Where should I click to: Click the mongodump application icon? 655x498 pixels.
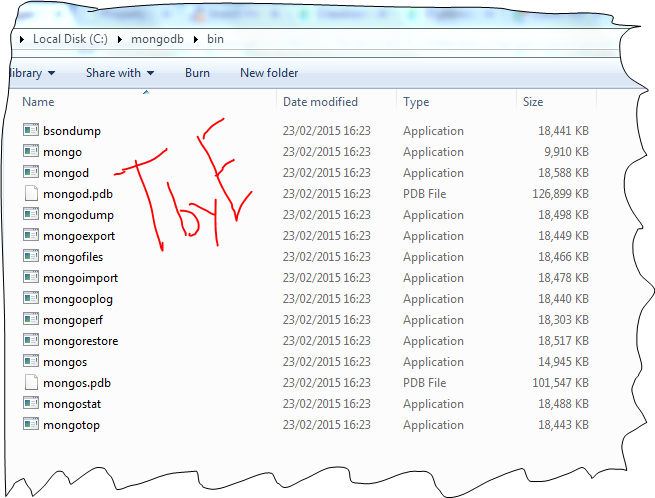[x=31, y=214]
